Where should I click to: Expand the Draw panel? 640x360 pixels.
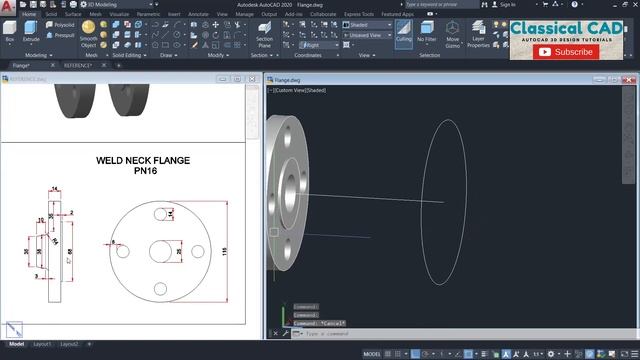click(x=169, y=55)
